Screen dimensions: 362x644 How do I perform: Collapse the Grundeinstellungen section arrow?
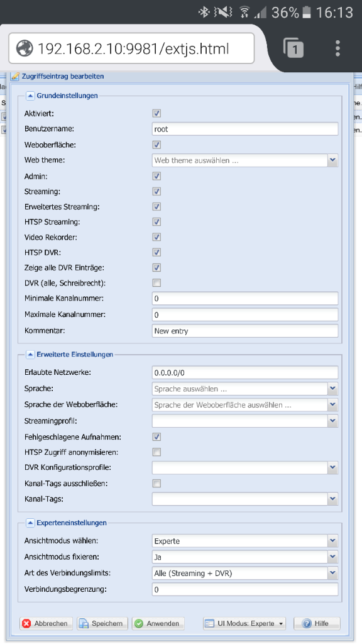[30, 96]
